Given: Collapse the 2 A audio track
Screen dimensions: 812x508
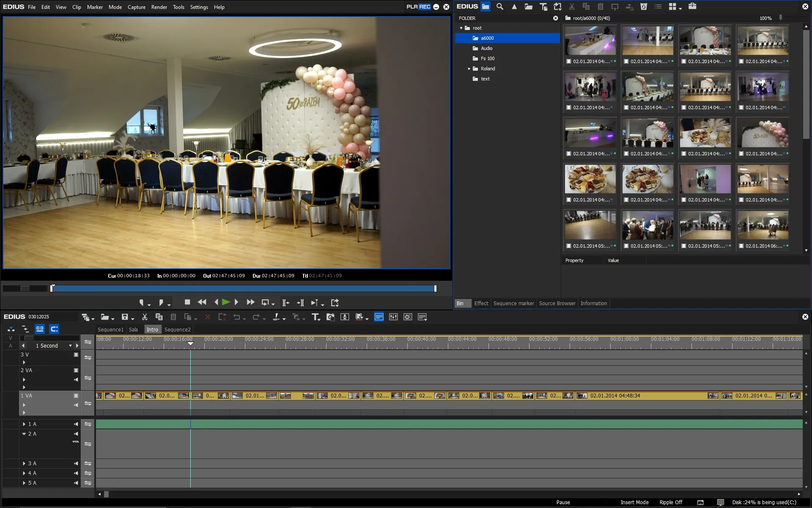Looking at the screenshot, I should pos(24,434).
